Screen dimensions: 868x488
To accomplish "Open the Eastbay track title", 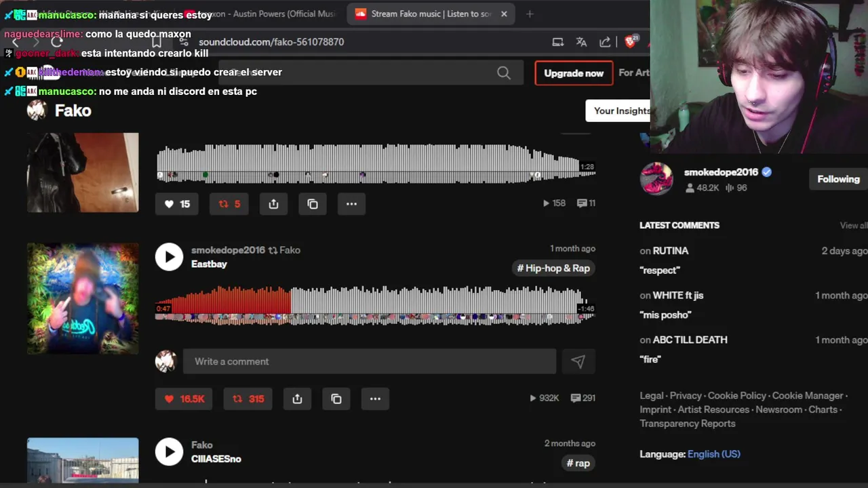I will [209, 264].
